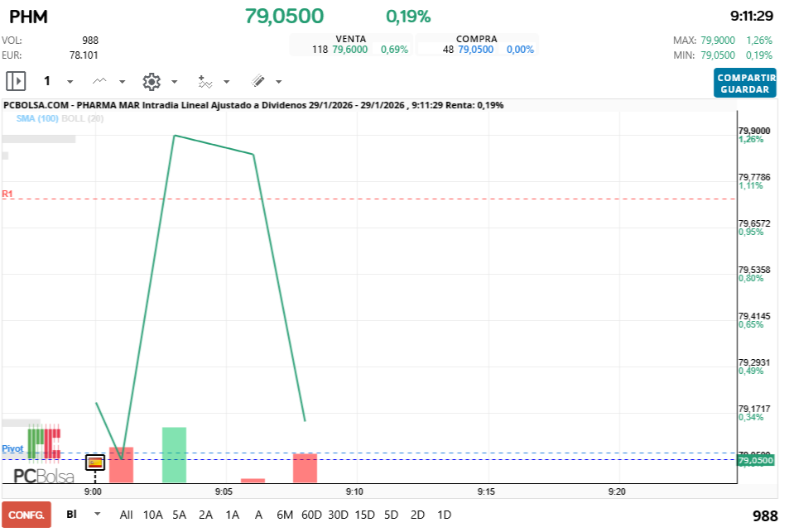Toggle the R1 resistance line label

pos(7,194)
